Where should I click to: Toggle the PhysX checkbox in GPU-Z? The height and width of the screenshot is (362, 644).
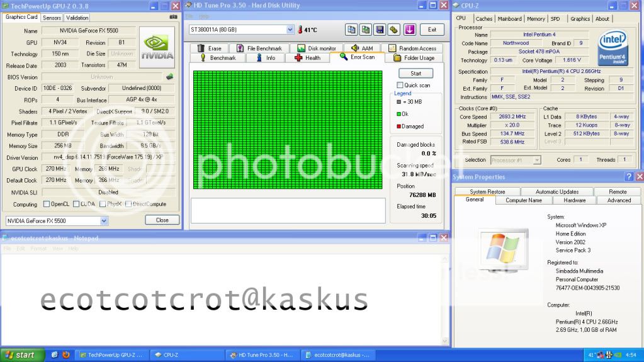coord(102,204)
